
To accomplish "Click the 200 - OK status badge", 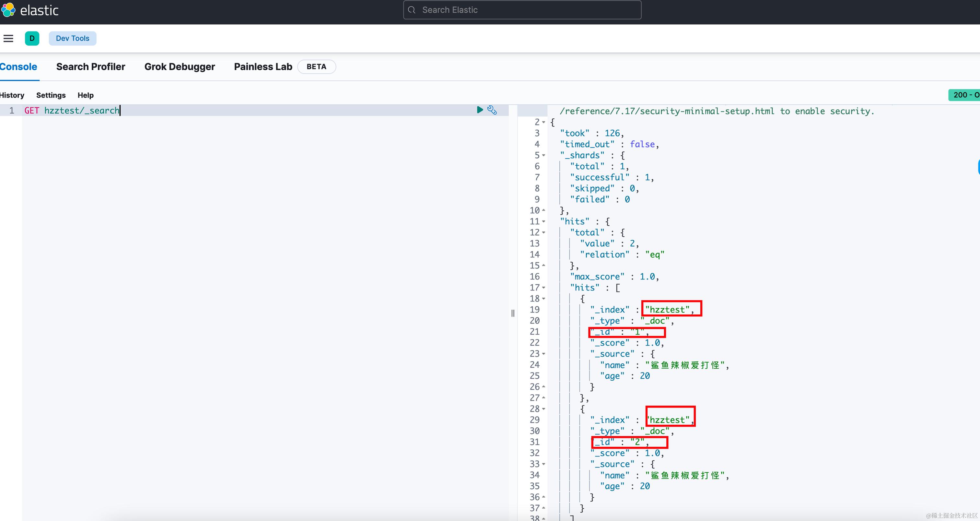I will pos(965,95).
